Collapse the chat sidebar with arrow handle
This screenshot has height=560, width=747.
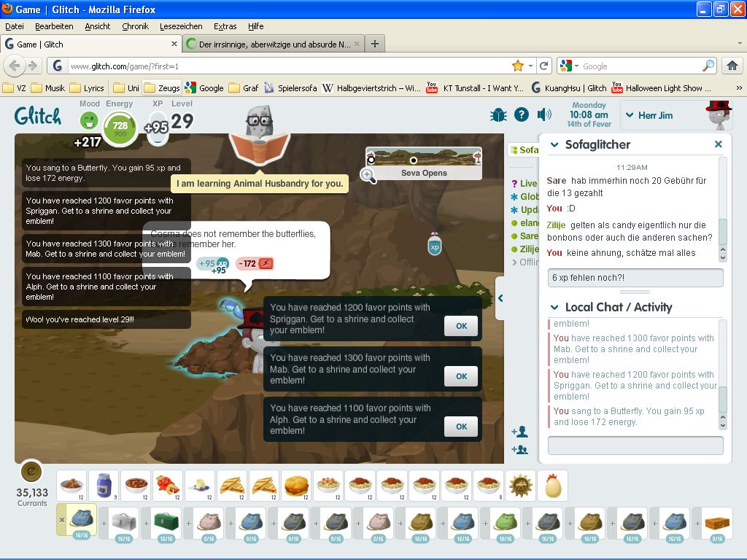pyautogui.click(x=500, y=297)
